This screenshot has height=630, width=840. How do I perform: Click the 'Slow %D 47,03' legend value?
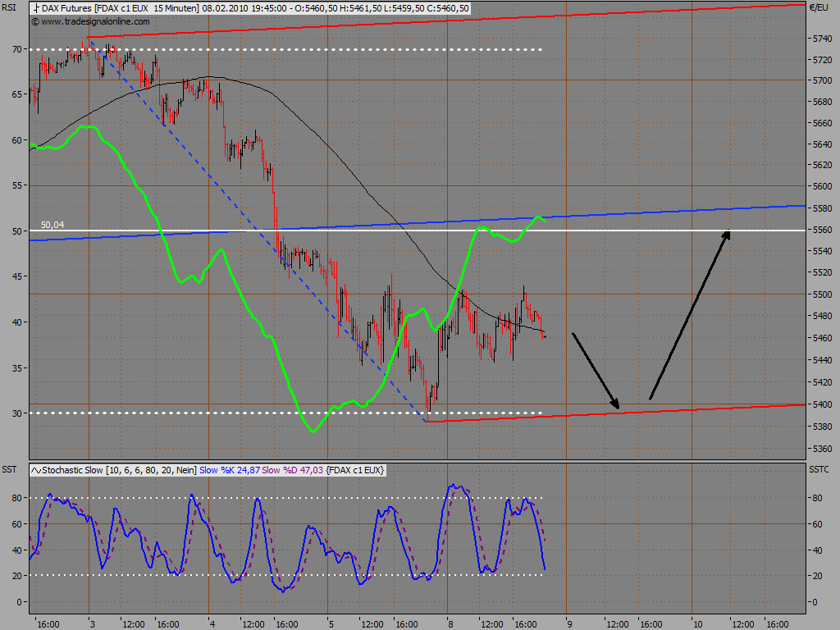(x=293, y=470)
